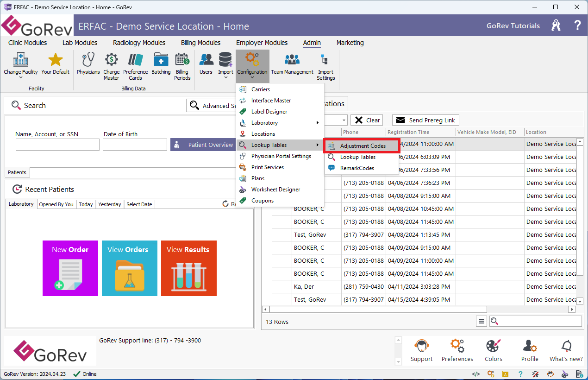Click the grid horizontal scrollbar

[x=378, y=309]
